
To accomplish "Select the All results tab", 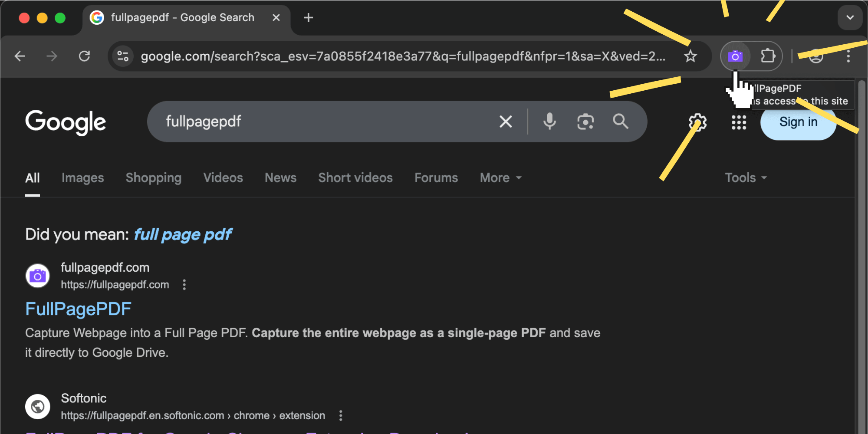I will [32, 178].
